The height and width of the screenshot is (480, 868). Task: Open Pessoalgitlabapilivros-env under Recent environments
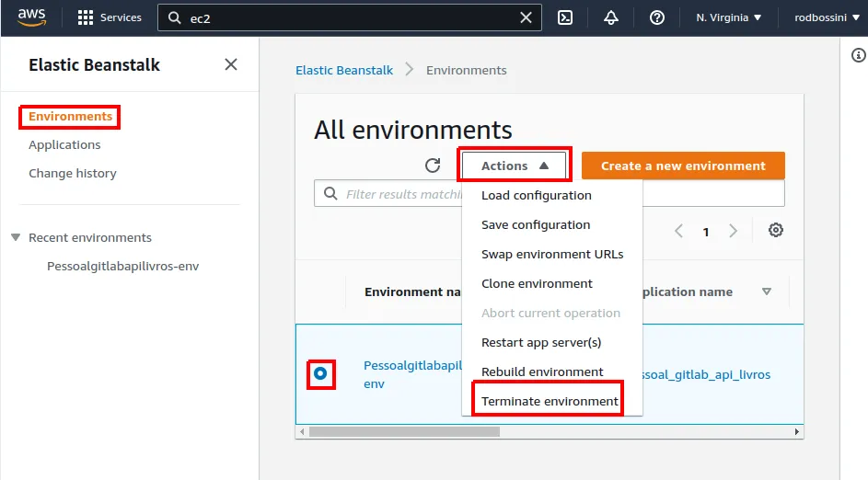click(123, 266)
